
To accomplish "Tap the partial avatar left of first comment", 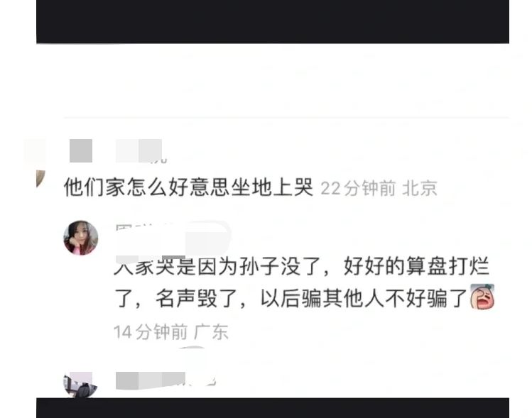I will coord(40,179).
